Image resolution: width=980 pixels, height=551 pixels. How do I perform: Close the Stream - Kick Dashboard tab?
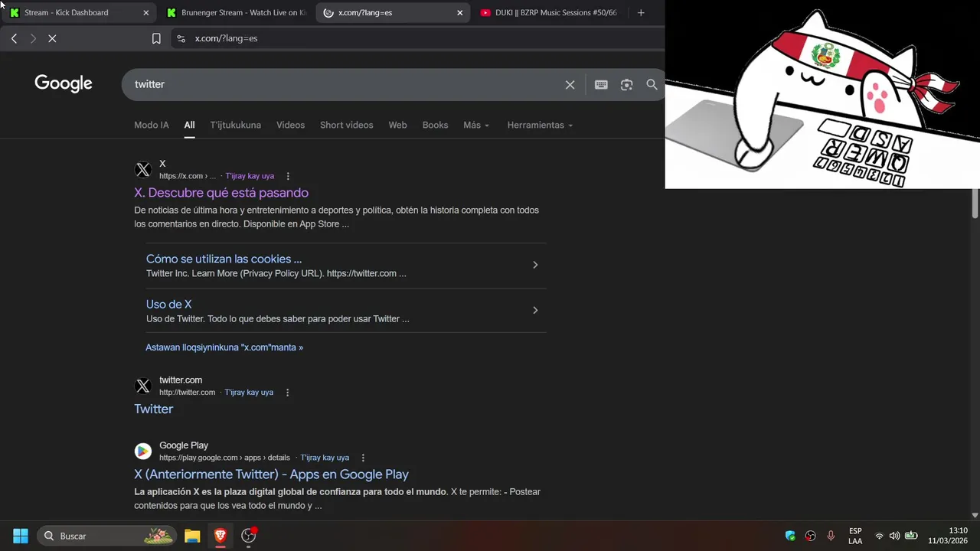click(146, 12)
